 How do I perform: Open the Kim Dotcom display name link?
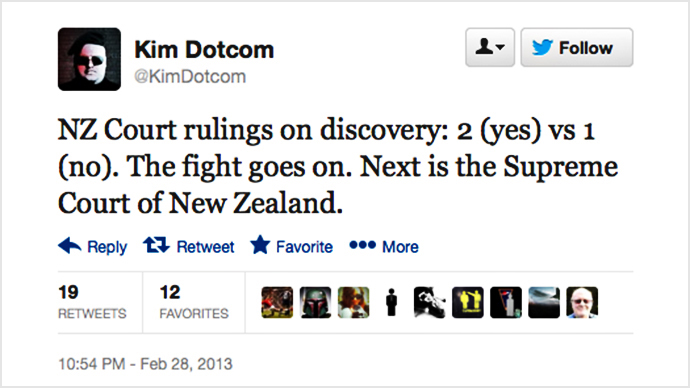204,49
